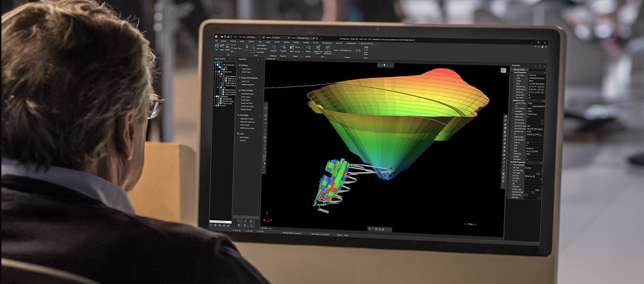Screen dimensions: 644x284
Task: Click the Attributes icon in the ribbon
Action: [273, 47]
